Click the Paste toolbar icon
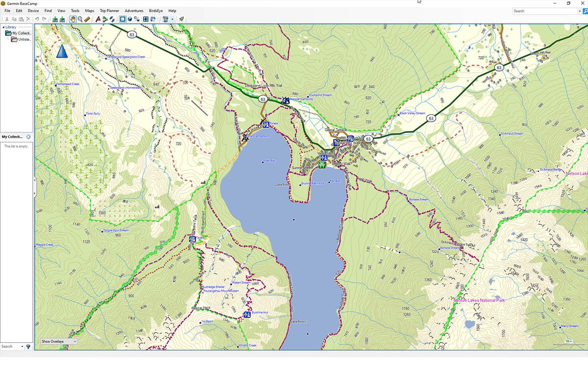The height and width of the screenshot is (368, 588). coord(21,19)
